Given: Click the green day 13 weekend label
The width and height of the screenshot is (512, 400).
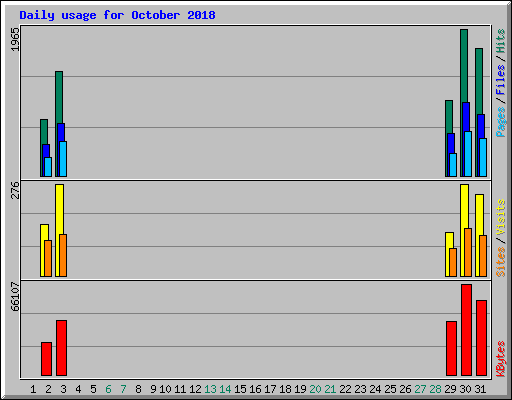Looking at the screenshot, I should 210,389.
